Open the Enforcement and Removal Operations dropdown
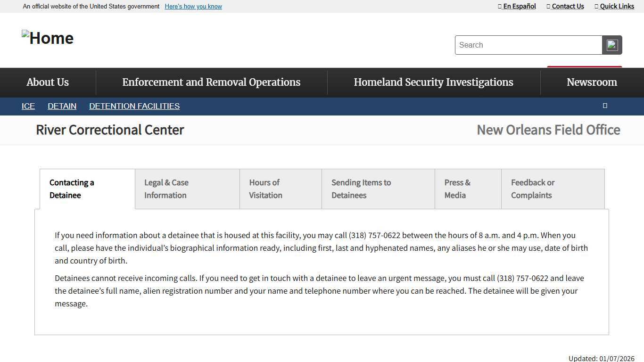This screenshot has height=362, width=644. pos(211,82)
